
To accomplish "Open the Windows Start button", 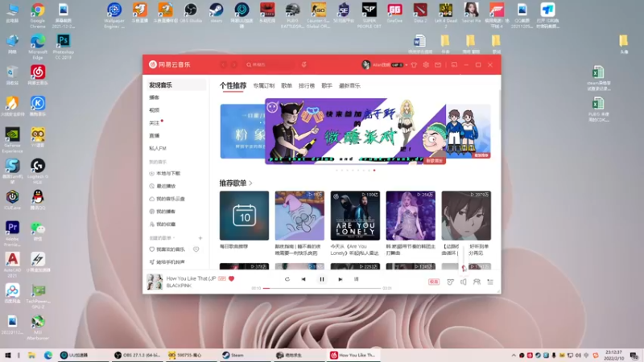I will pyautogui.click(x=7, y=355).
